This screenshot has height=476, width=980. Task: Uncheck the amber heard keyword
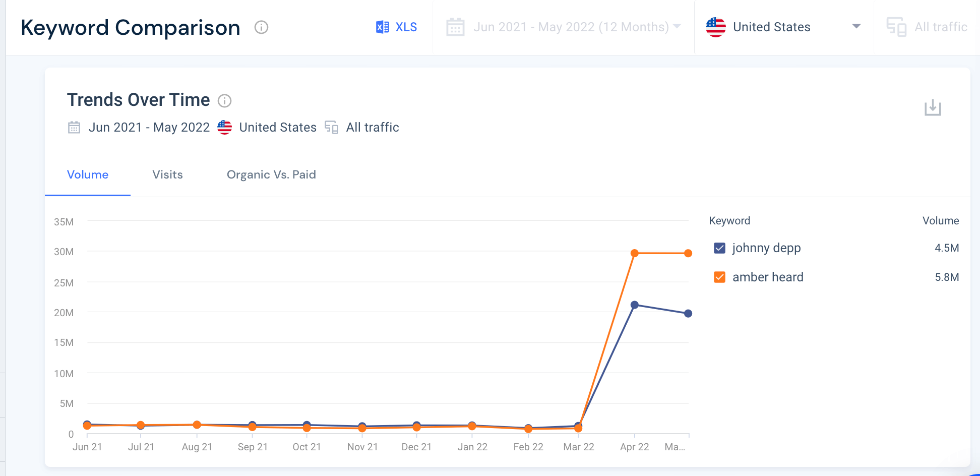[x=719, y=276]
